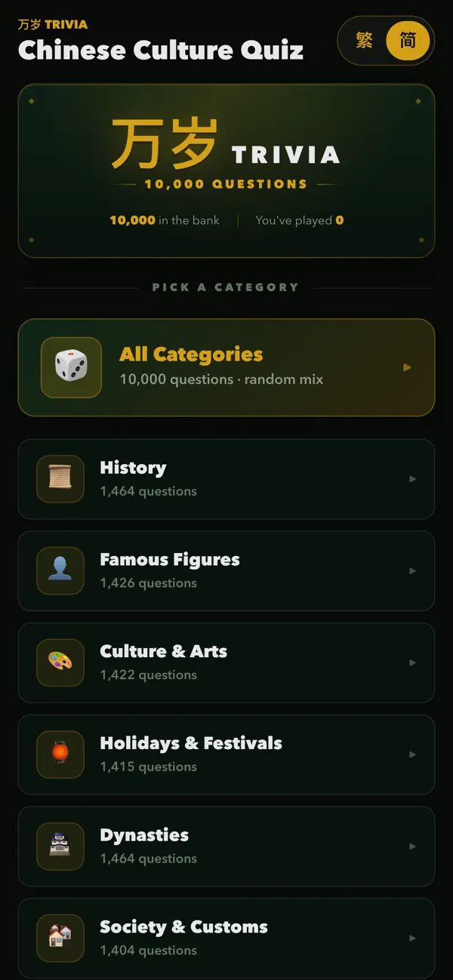
Task: Start the All Categories random mix
Action: pos(226,367)
